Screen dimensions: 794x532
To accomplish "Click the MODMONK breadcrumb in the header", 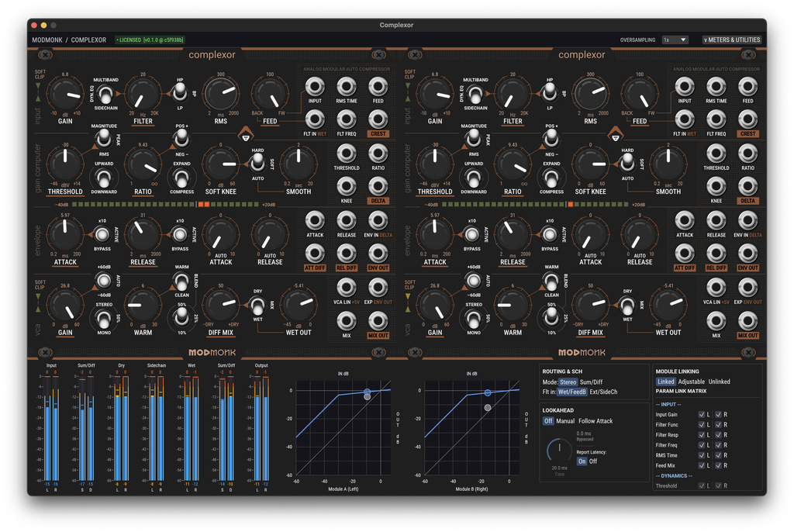I will click(x=47, y=40).
